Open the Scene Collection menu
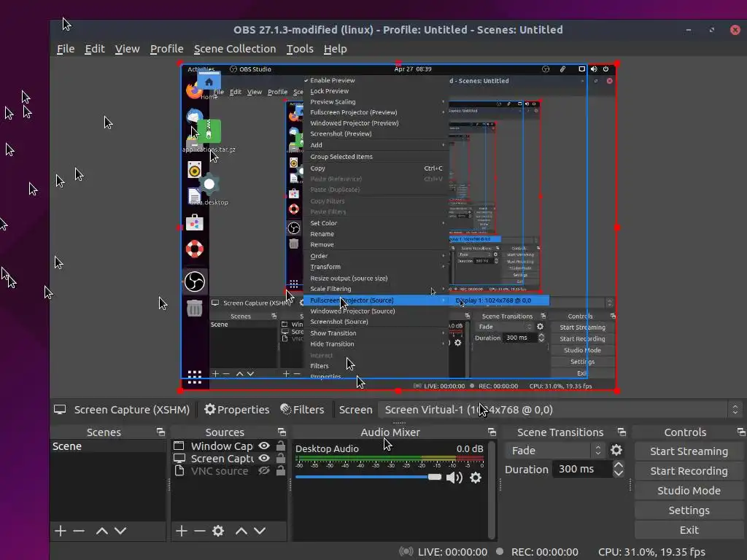 [235, 49]
